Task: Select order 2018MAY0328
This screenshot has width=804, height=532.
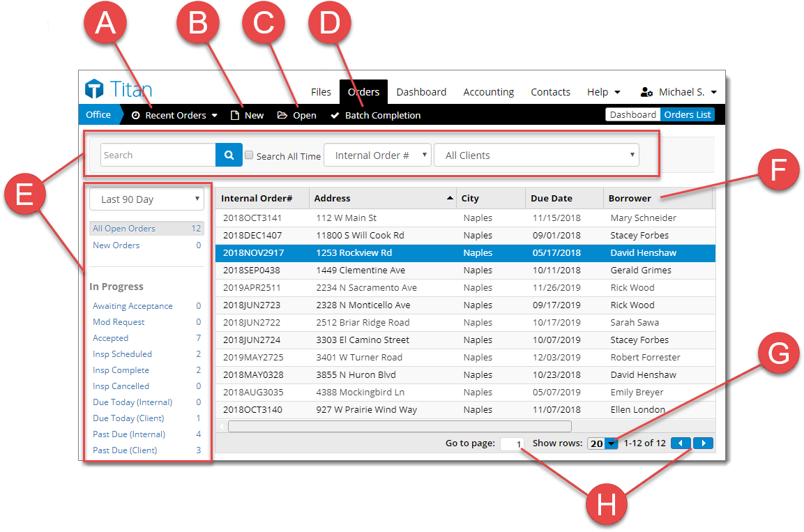Action: [x=253, y=374]
